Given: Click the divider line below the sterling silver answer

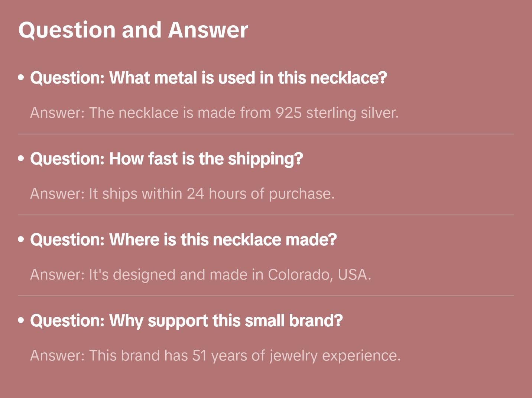Looking at the screenshot, I should [266, 134].
